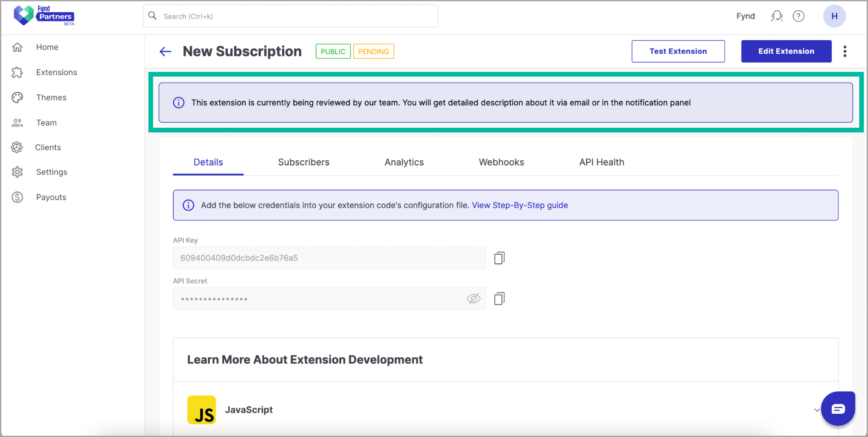The height and width of the screenshot is (437, 868).
Task: Click the JavaScript JS logo
Action: click(x=202, y=410)
